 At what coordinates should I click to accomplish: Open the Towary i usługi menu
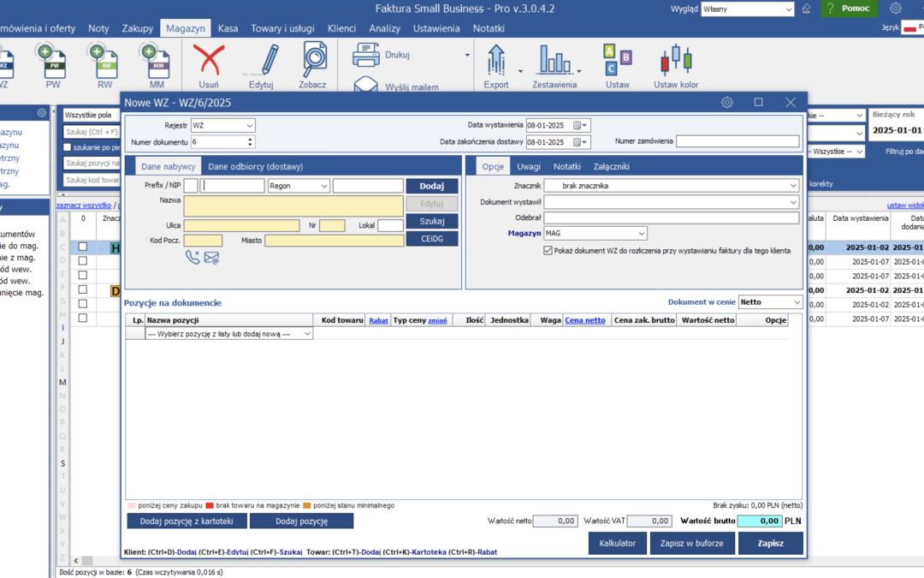[x=283, y=28]
